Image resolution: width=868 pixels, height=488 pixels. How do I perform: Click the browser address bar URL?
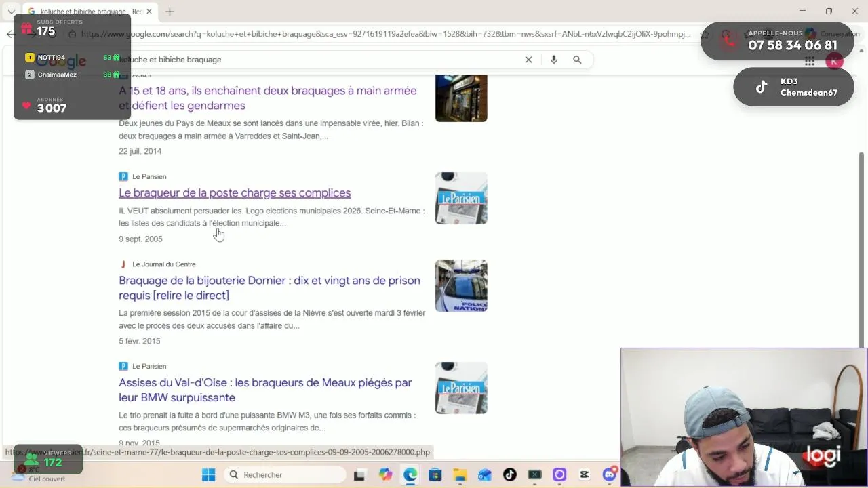point(385,34)
